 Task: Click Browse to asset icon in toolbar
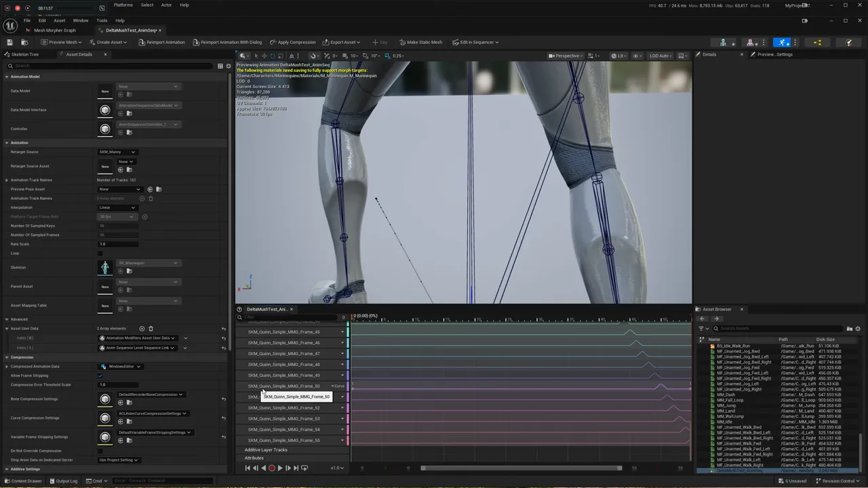(x=25, y=42)
